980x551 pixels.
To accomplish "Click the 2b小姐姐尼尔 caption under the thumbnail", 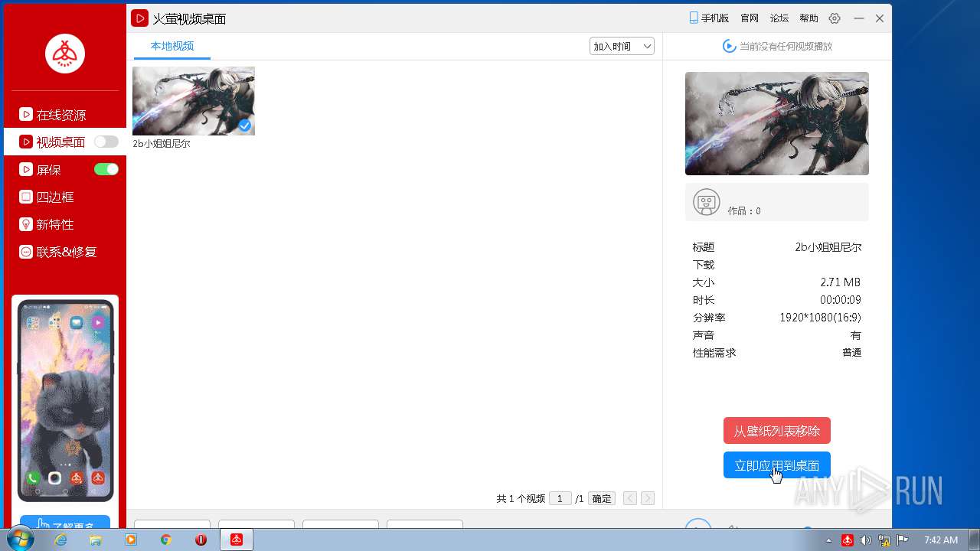I will tap(162, 143).
